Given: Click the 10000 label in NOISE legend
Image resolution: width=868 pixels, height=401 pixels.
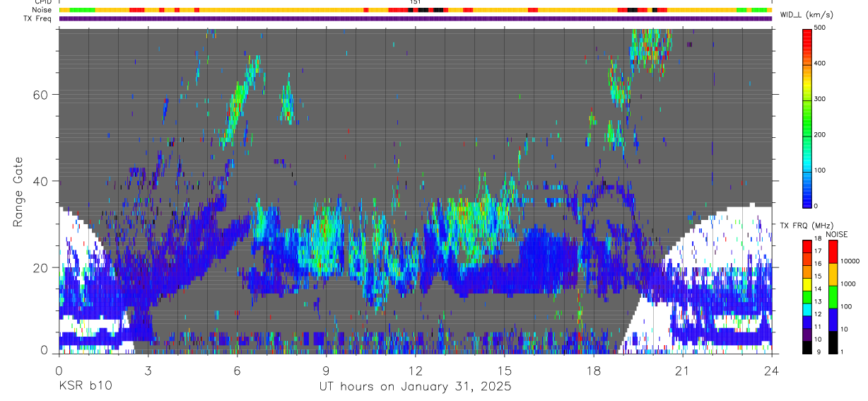Looking at the screenshot, I should [x=850, y=262].
